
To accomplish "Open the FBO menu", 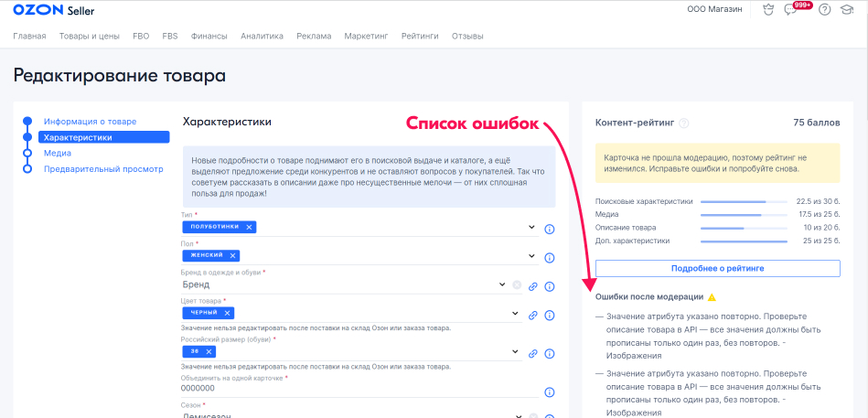I will 141,36.
